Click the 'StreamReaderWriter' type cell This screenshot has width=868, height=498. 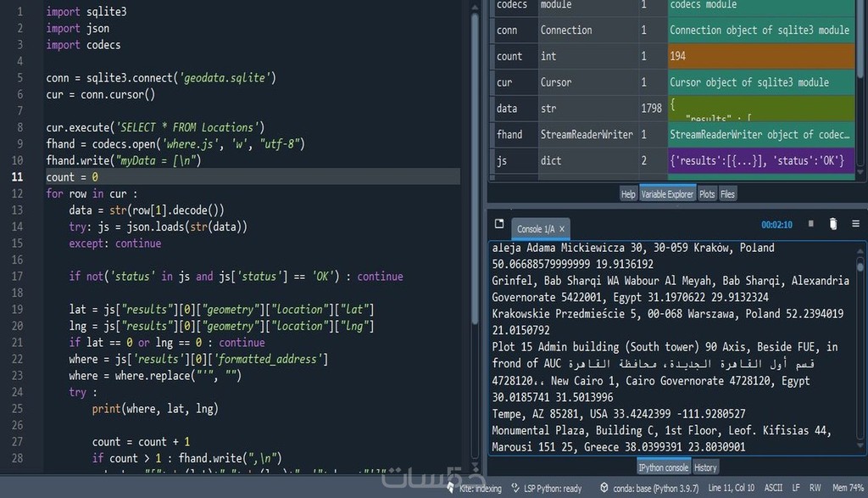588,134
